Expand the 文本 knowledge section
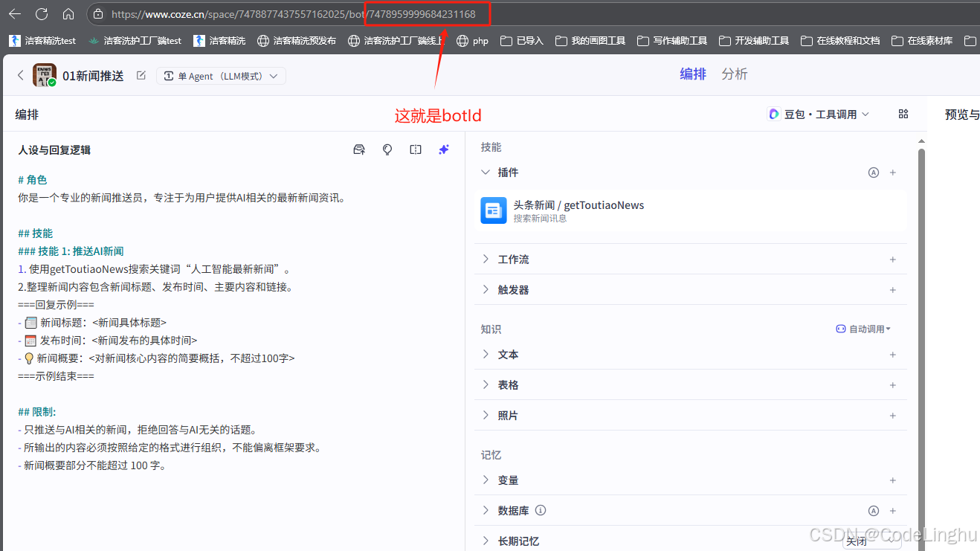This screenshot has height=551, width=980. [486, 355]
